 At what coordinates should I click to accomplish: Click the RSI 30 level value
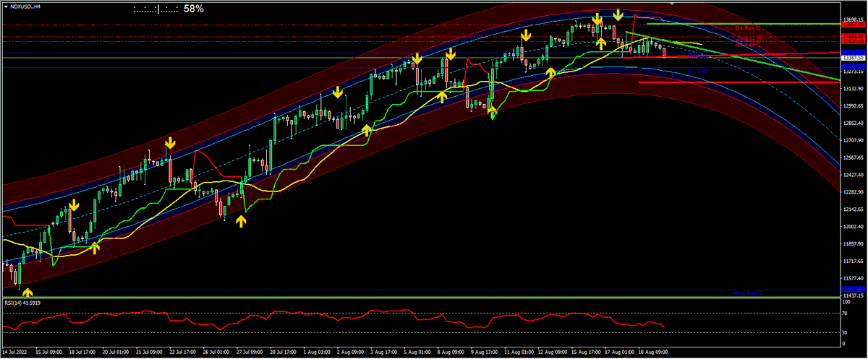pyautogui.click(x=846, y=333)
